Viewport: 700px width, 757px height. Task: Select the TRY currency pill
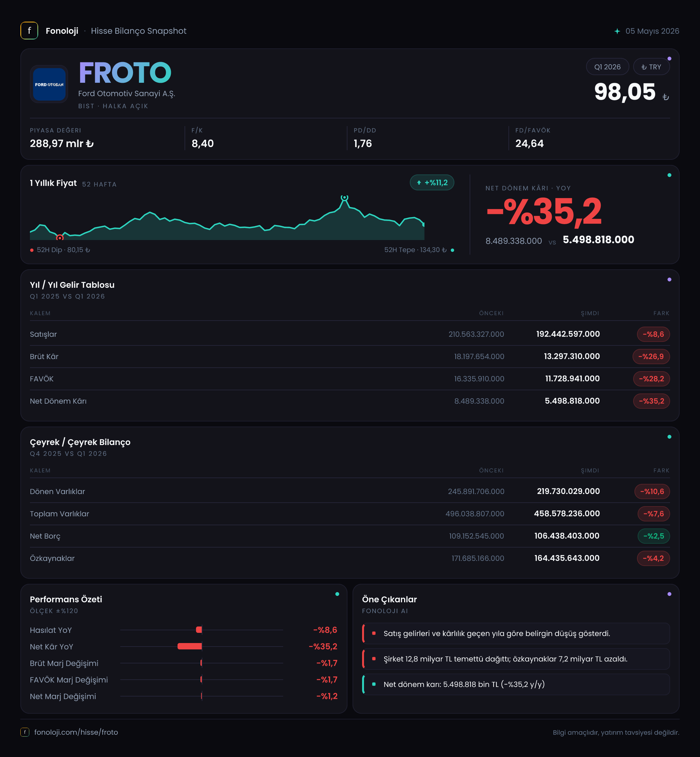tap(651, 67)
